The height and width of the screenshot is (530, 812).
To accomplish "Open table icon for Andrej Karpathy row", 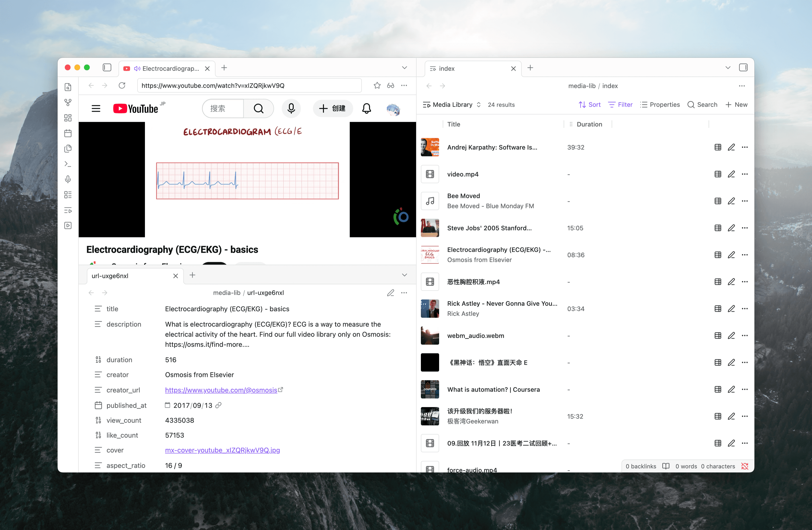I will (x=718, y=147).
